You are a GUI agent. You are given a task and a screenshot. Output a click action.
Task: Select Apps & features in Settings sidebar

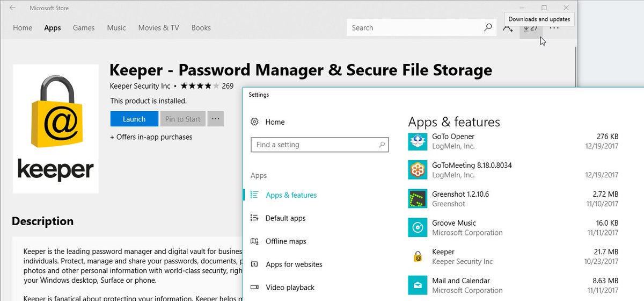[291, 195]
